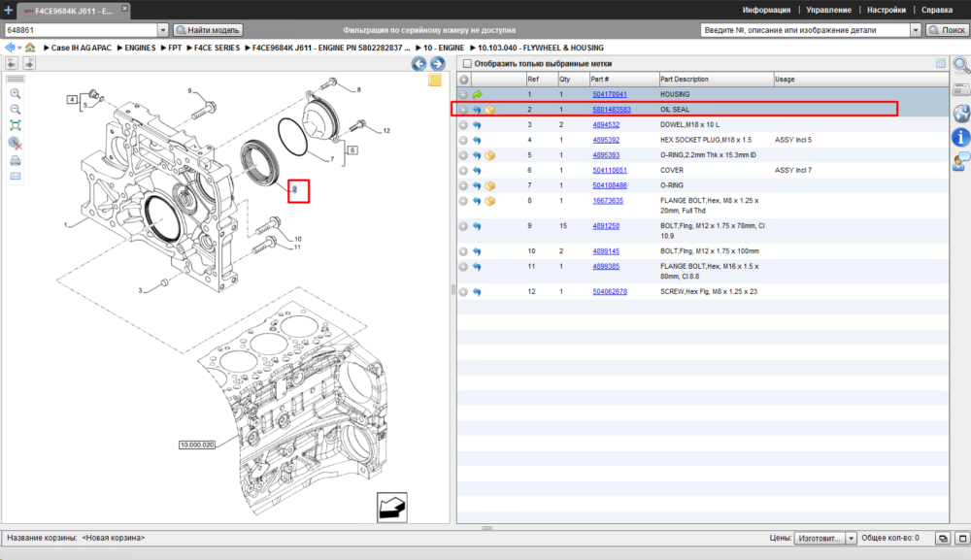Open part number link 5801483583
The image size is (971, 560).
611,110
